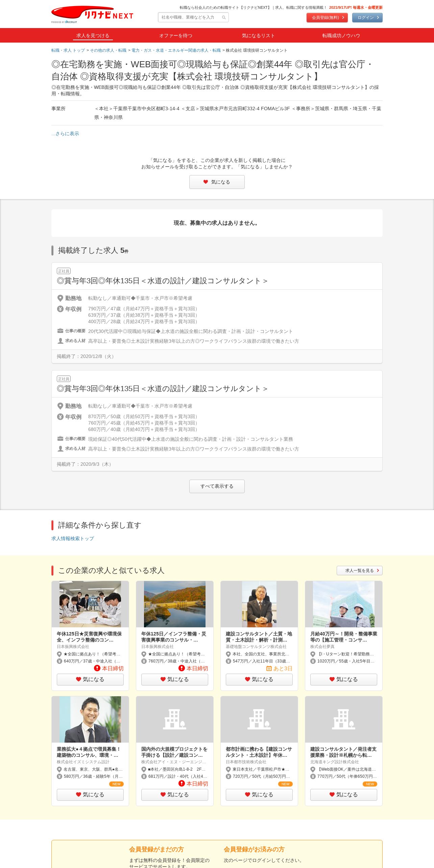Click the chevron on 求人一覧を見る
This screenshot has width=434, height=868.
pyautogui.click(x=378, y=571)
